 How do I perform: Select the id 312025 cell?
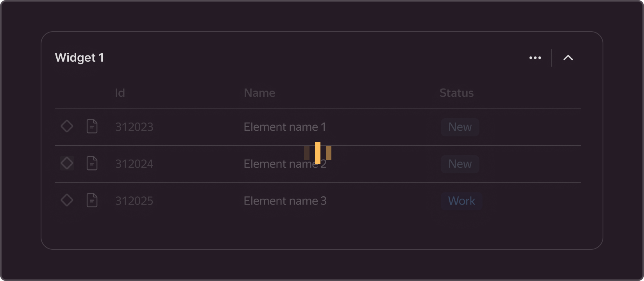(134, 201)
